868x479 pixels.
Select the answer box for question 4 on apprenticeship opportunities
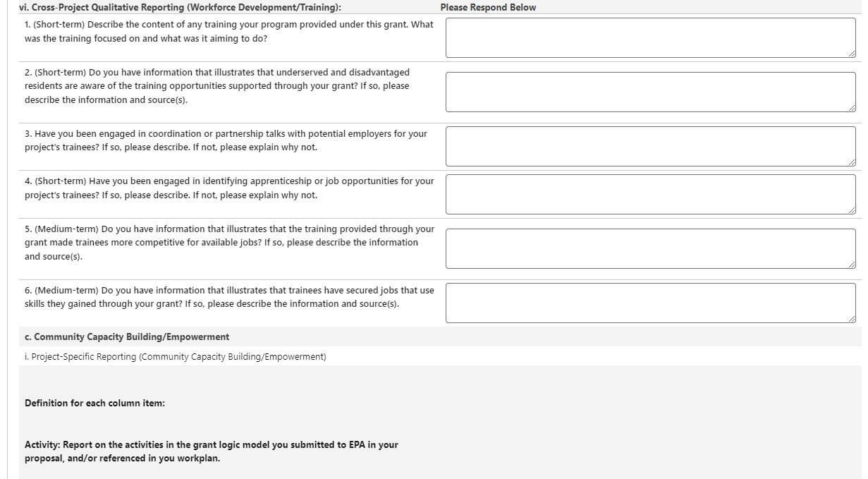650,194
